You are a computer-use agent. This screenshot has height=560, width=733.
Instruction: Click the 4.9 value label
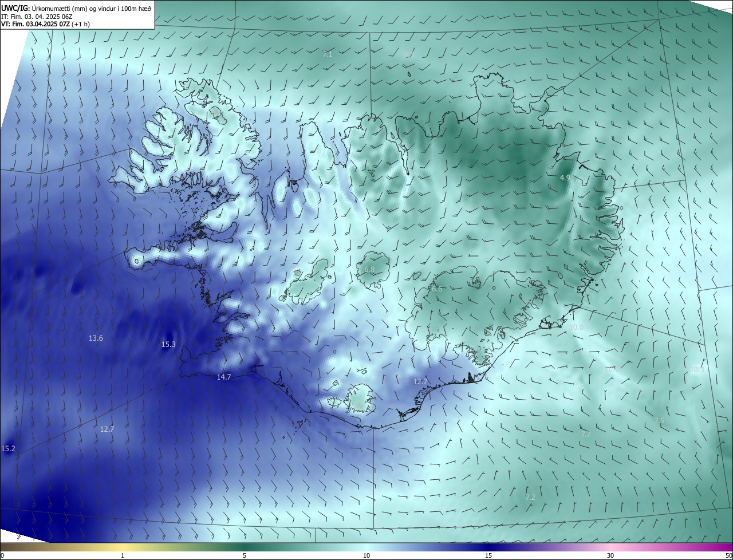(565, 178)
